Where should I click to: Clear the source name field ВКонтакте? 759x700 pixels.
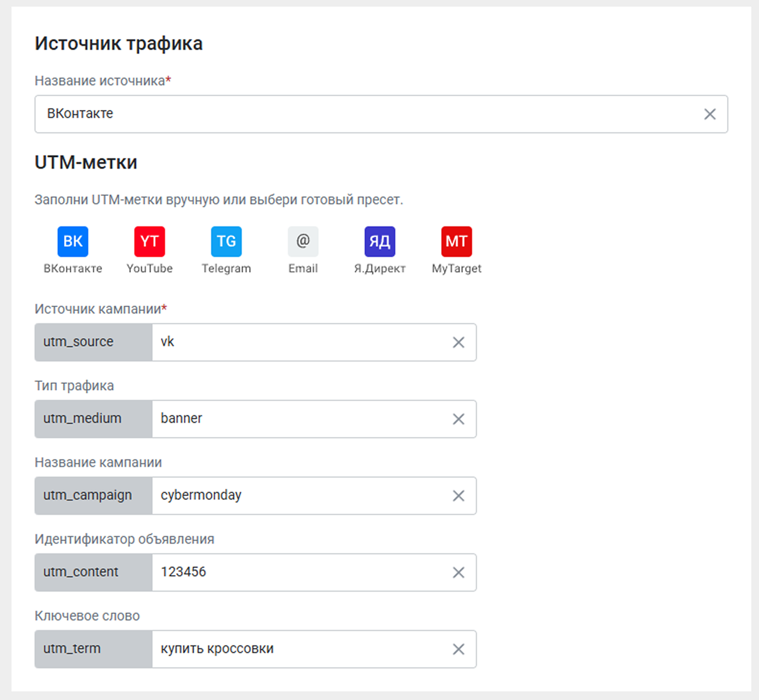pos(710,114)
